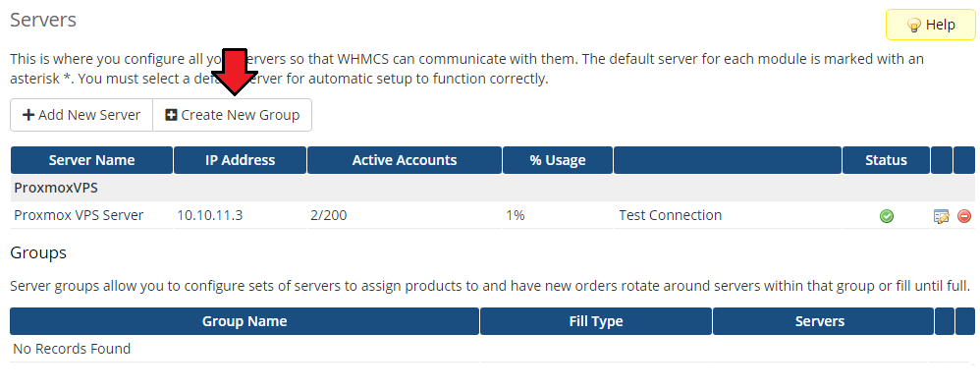The height and width of the screenshot is (389, 980).
Task: Click the 2/200 active accounts value
Action: 328,215
